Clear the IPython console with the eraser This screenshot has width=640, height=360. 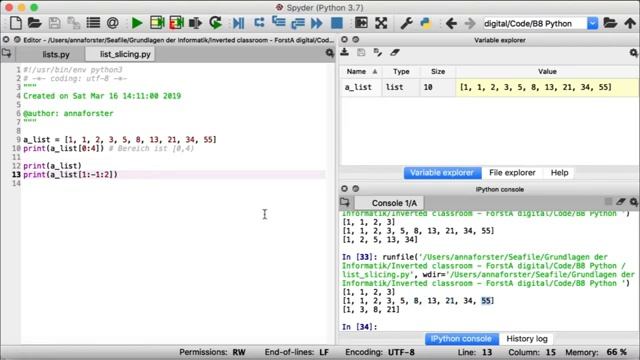621,201
